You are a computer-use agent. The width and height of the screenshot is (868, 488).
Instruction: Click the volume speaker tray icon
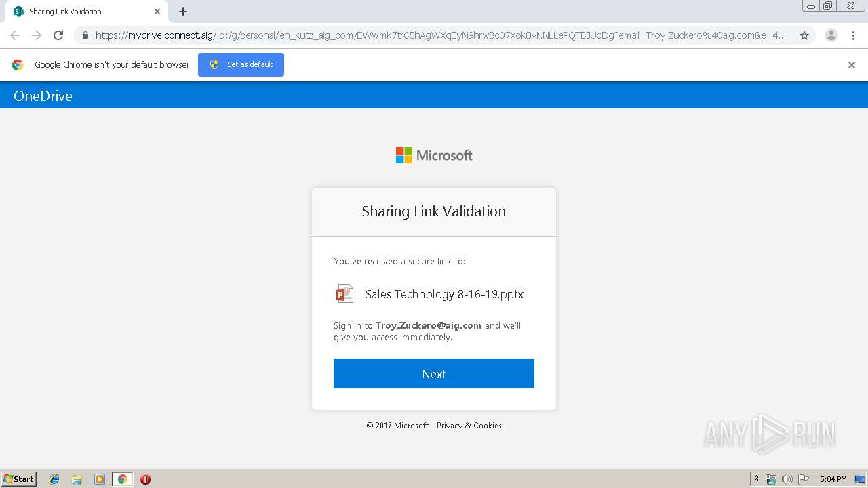[787, 479]
